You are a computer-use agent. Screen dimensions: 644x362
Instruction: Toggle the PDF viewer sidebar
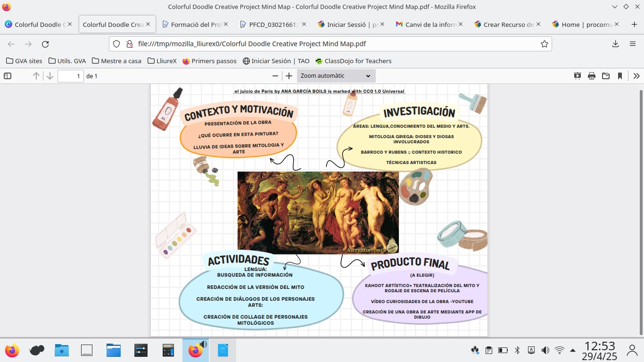(8, 76)
